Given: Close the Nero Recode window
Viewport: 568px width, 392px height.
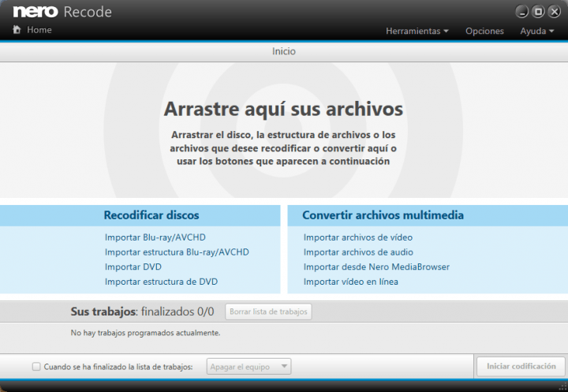Looking at the screenshot, I should click(555, 12).
